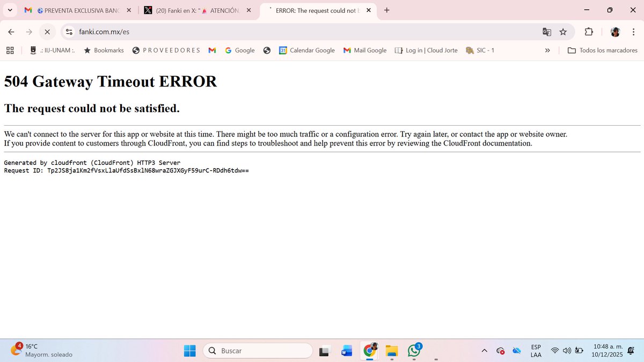Open the notifications bell icon
The image size is (644, 362).
pyautogui.click(x=631, y=351)
